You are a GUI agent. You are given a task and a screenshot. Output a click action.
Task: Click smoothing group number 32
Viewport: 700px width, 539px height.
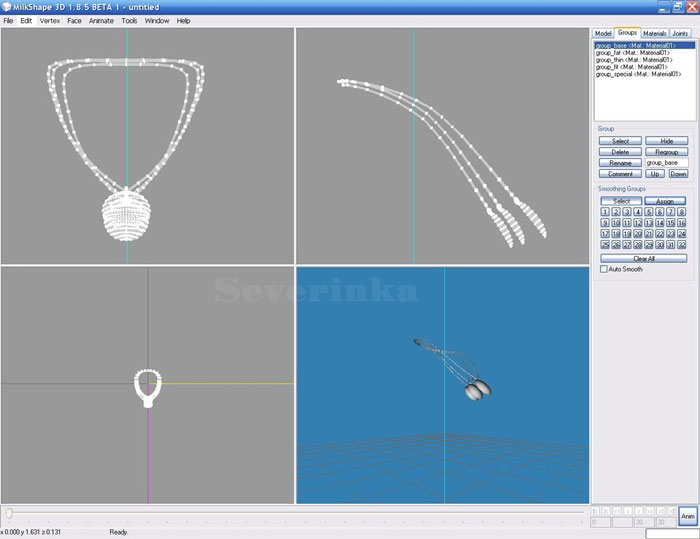682,245
